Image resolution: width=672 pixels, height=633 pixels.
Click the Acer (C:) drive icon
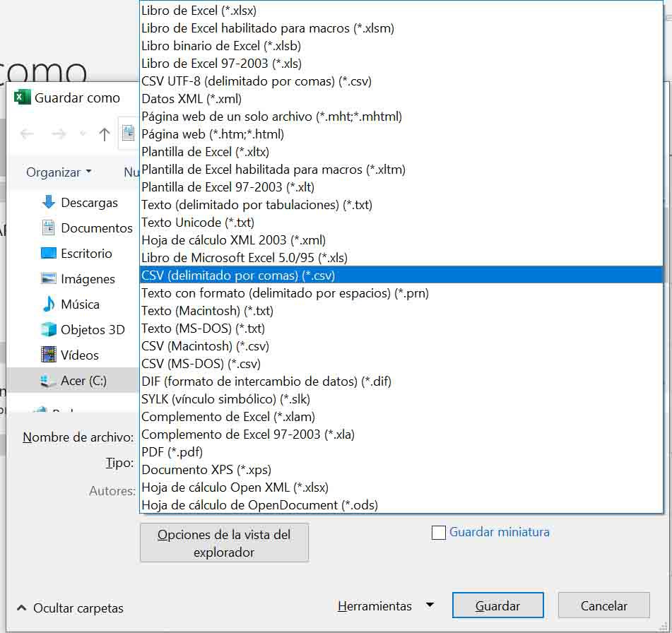click(47, 381)
